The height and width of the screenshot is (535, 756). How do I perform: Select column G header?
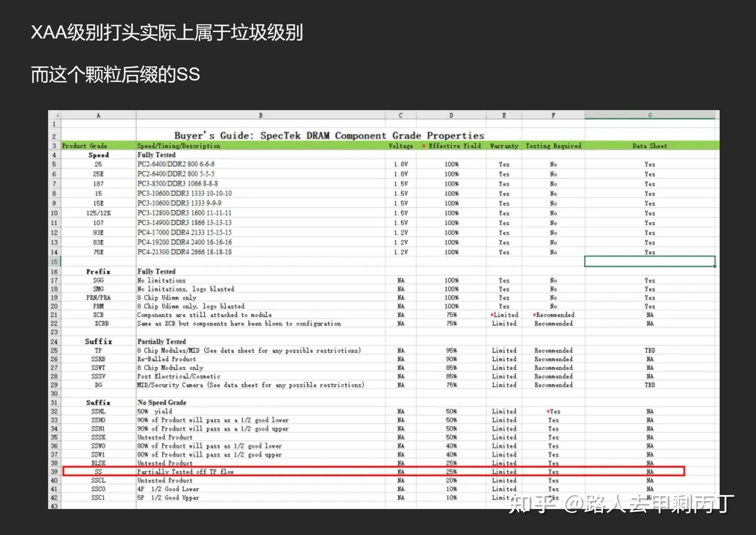click(649, 115)
